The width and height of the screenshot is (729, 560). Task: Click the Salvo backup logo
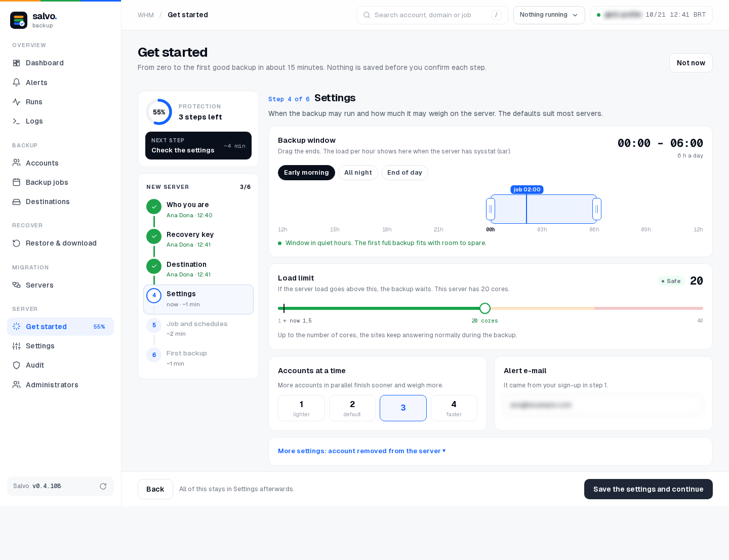[x=19, y=20]
